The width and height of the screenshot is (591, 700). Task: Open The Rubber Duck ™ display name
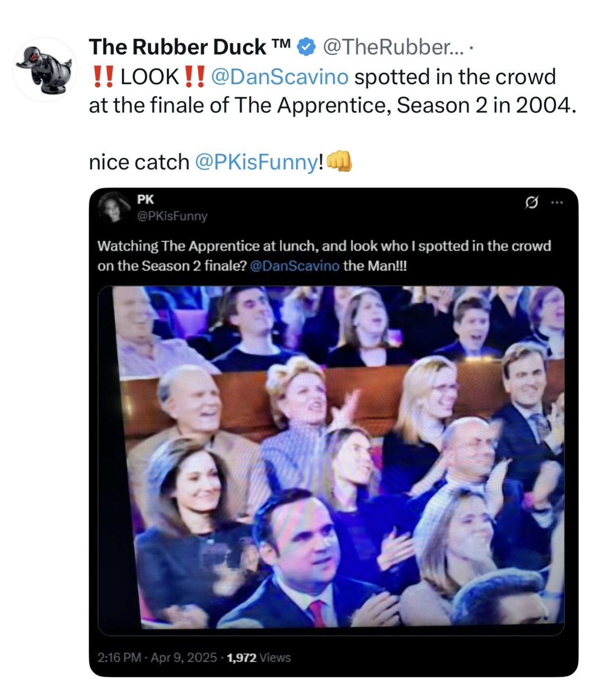pyautogui.click(x=190, y=47)
